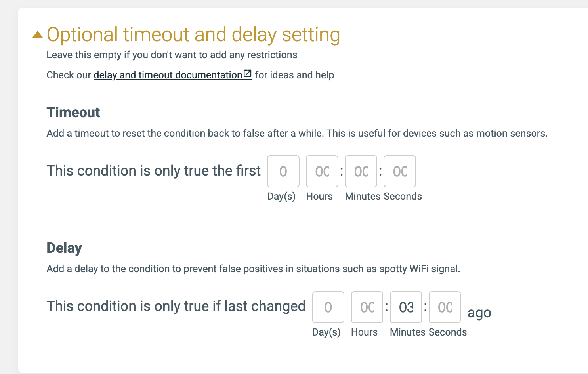Focus the Timeout Day(s) field
Image resolution: width=588 pixels, height=374 pixels.
(283, 171)
